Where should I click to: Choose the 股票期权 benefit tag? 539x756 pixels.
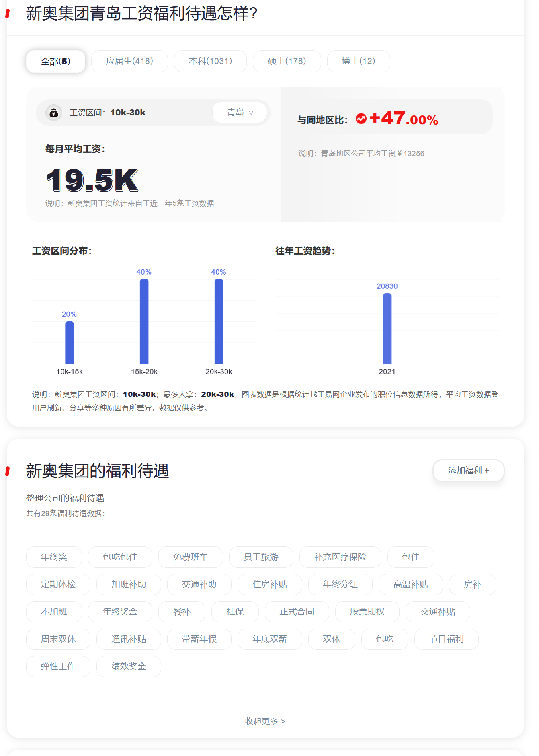[367, 612]
